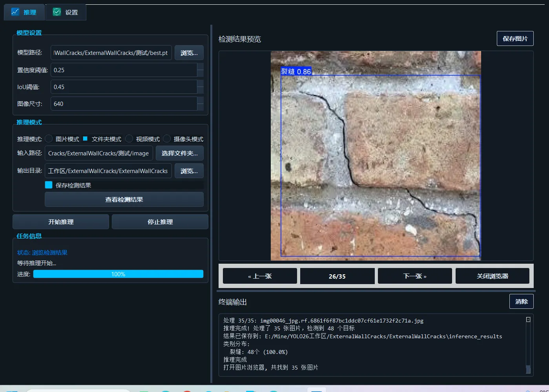Click the detected crack preview image

coord(376,156)
